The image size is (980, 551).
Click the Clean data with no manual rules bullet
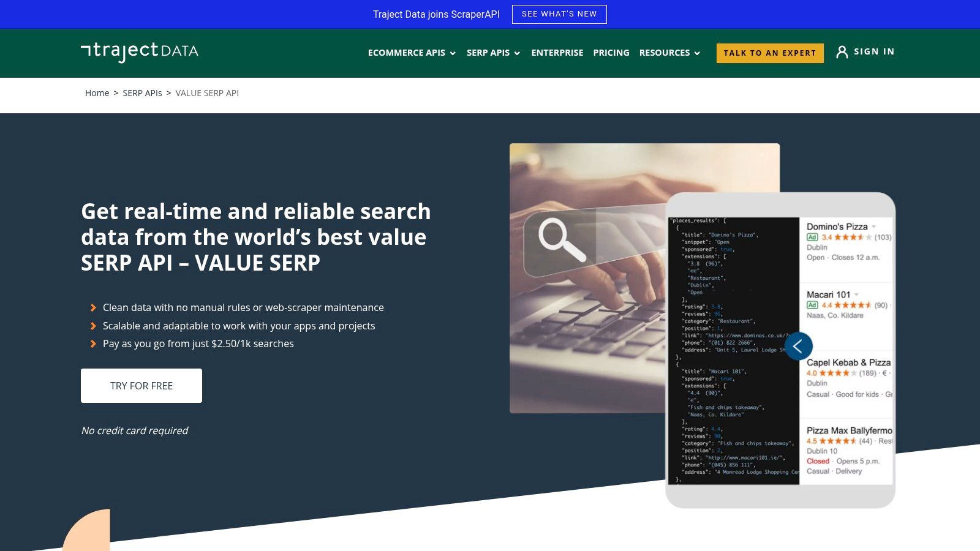tap(243, 307)
